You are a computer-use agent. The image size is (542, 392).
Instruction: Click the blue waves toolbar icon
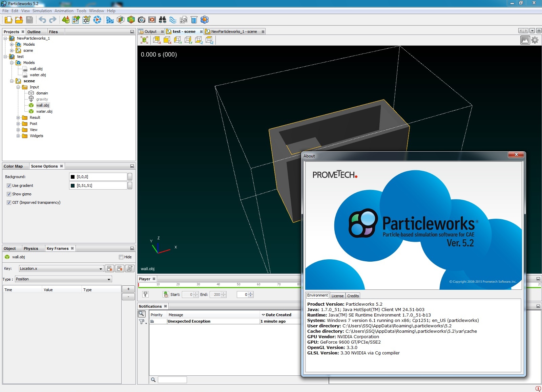(x=173, y=20)
